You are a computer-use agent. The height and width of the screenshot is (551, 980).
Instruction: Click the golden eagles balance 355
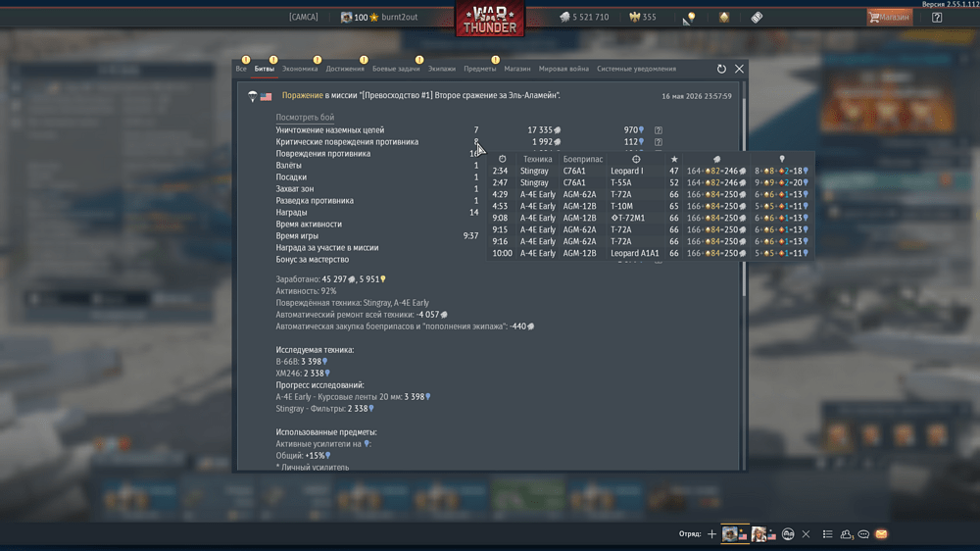click(643, 17)
